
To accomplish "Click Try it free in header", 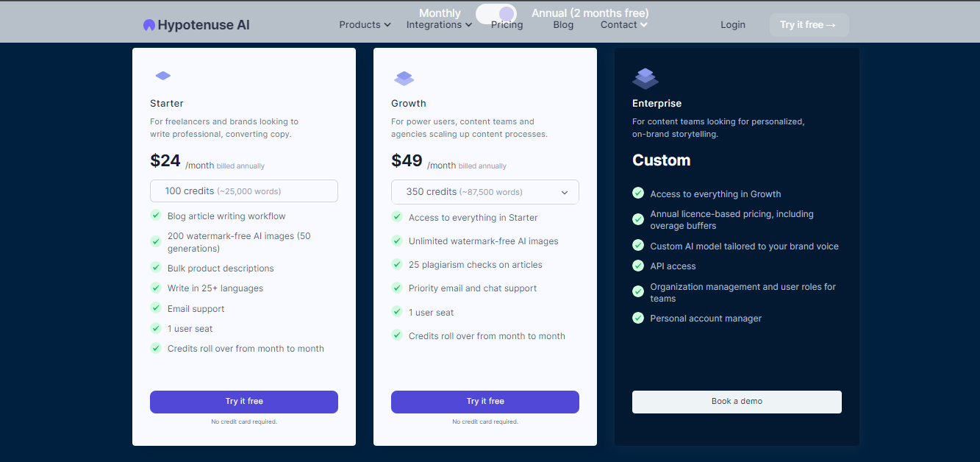I will coord(809,25).
